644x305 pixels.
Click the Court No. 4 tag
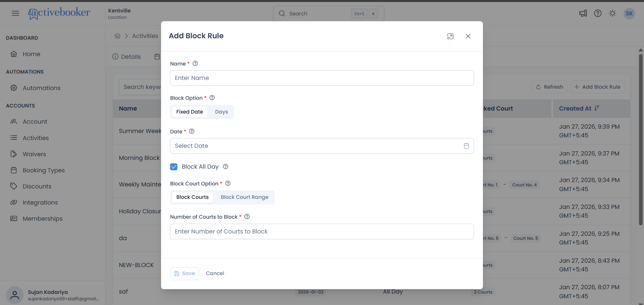pos(524,185)
